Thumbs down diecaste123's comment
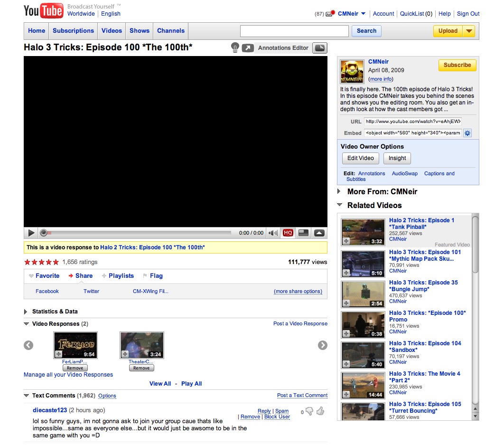The image size is (504, 445). coord(309,411)
